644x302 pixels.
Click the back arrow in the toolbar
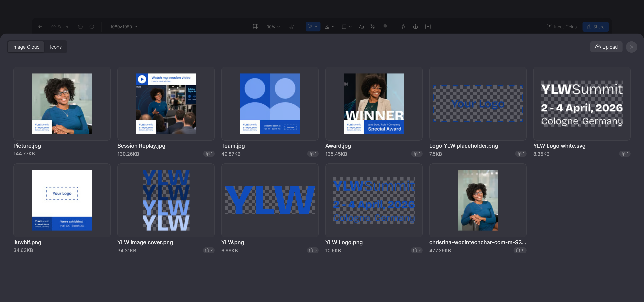coord(40,27)
